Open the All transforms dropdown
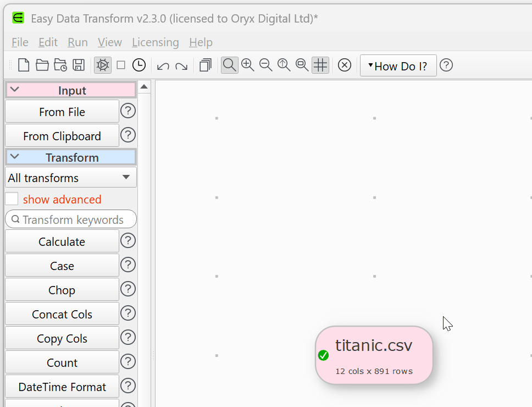The width and height of the screenshot is (532, 407). coord(70,178)
